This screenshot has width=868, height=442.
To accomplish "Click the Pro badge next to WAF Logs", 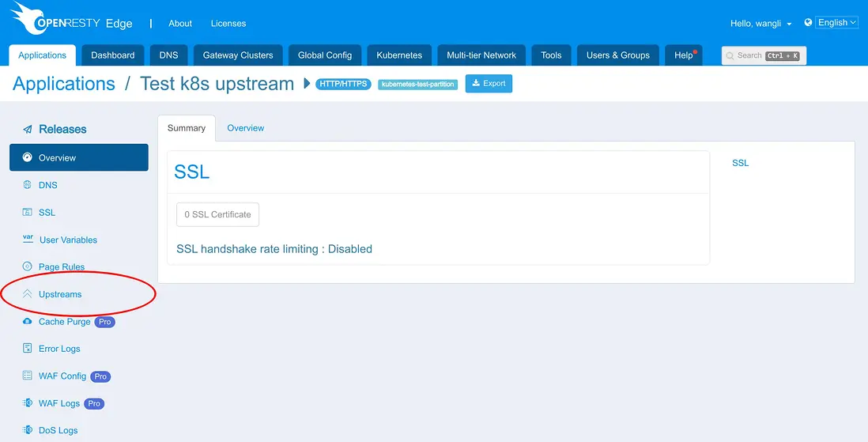I will click(x=94, y=404).
